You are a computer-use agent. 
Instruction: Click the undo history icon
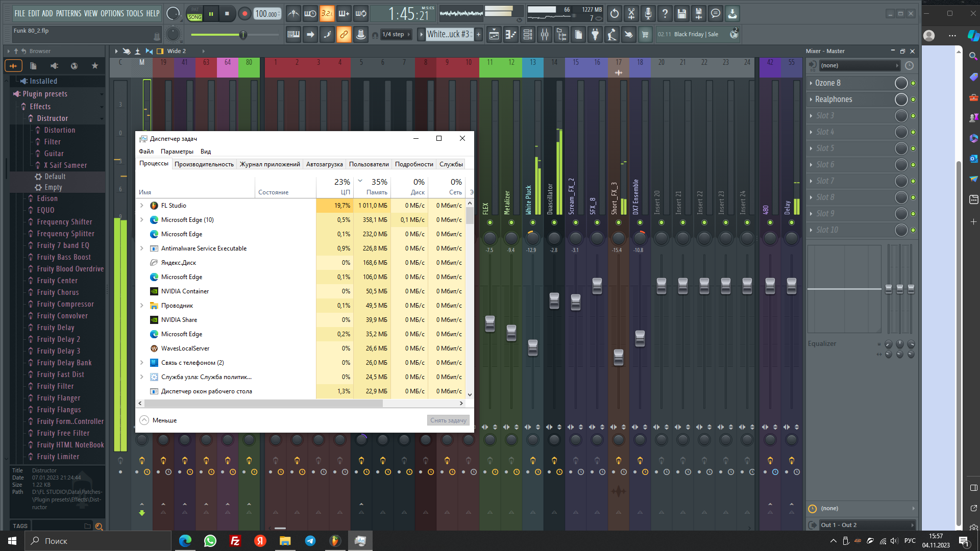coord(614,14)
